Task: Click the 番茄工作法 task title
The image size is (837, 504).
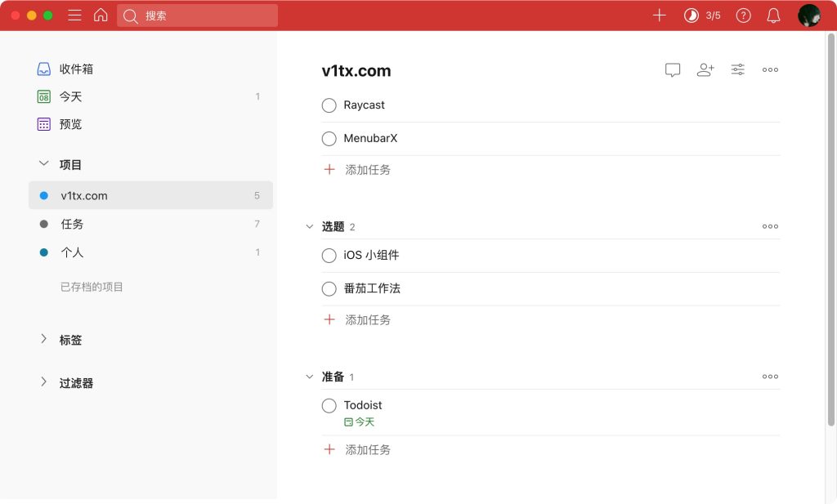Action: pyautogui.click(x=372, y=288)
